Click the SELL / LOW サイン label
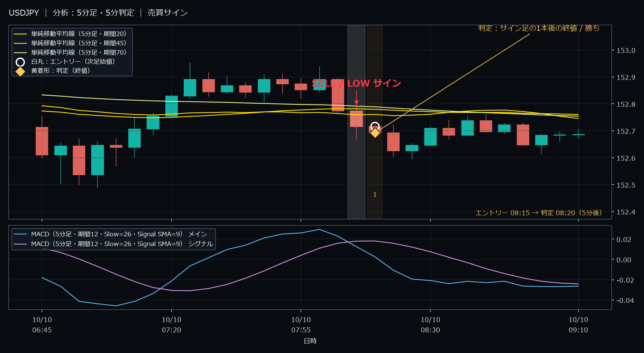644x353 pixels. pyautogui.click(x=356, y=84)
